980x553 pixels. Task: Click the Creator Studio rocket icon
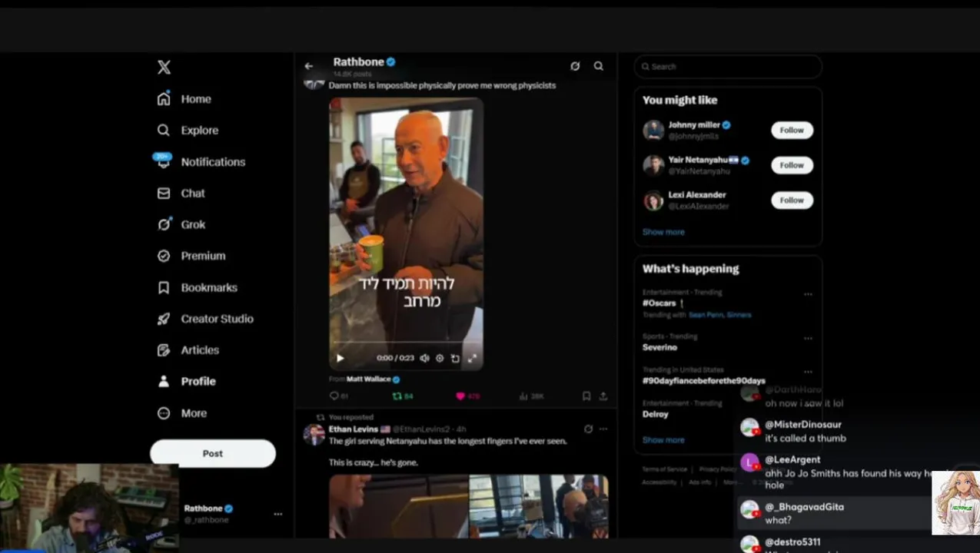click(x=164, y=319)
